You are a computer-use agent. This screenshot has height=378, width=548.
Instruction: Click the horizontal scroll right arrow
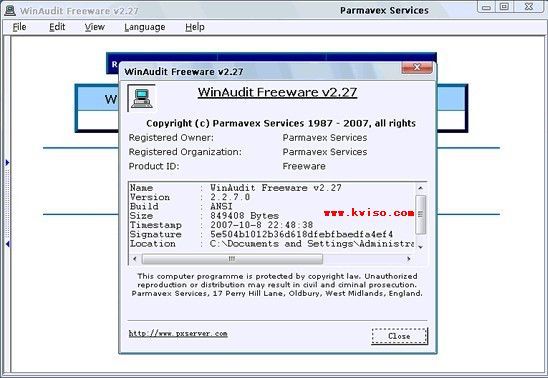[x=409, y=259]
